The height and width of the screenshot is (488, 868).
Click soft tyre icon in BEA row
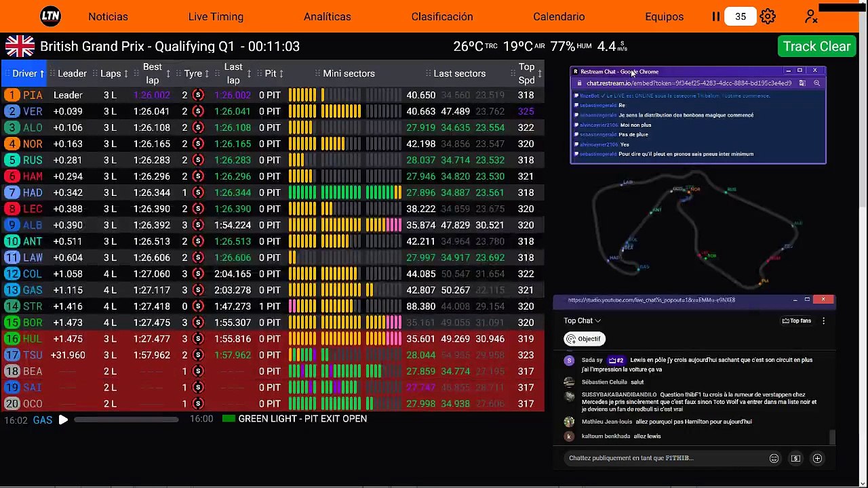click(198, 371)
